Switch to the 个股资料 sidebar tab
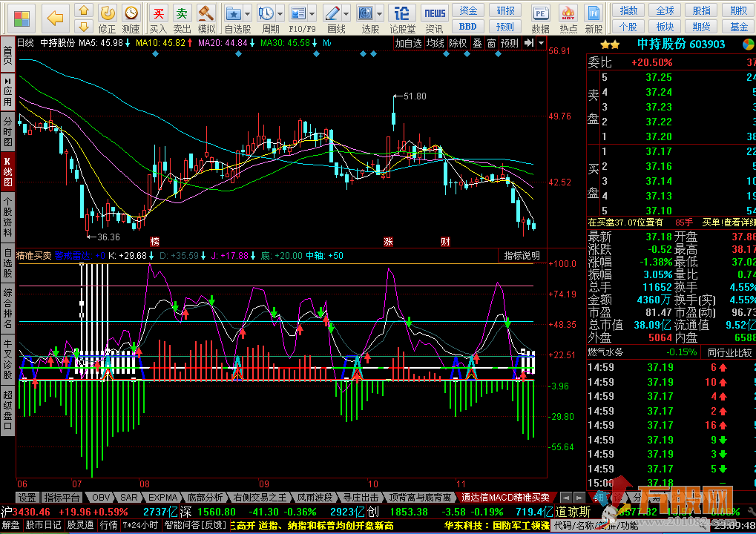756x534 pixels. click(7, 217)
